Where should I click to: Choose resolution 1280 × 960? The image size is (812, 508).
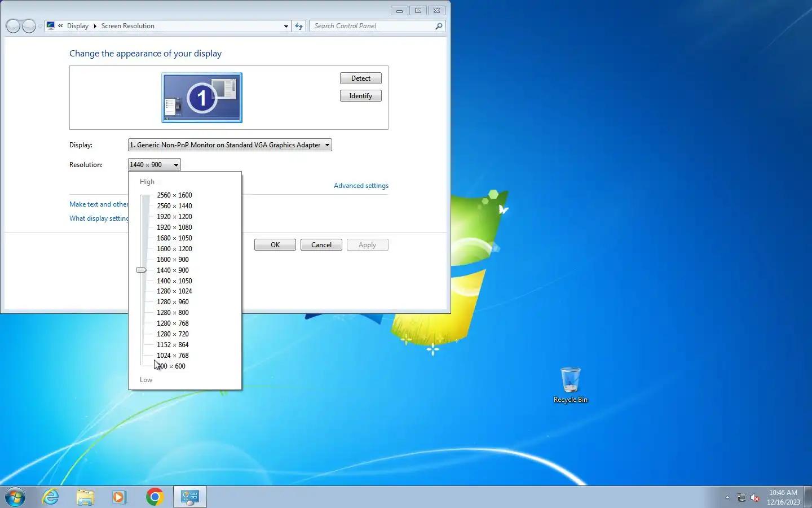(173, 302)
